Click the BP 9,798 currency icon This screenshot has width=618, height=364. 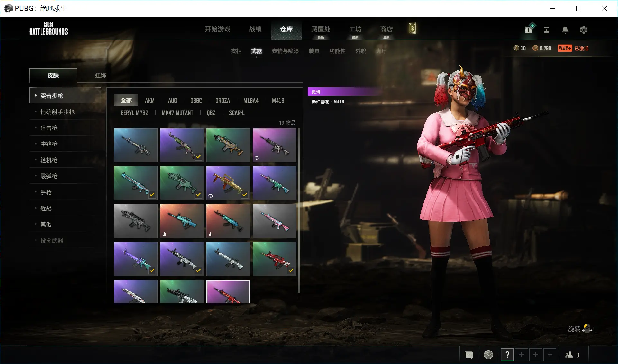coord(535,48)
